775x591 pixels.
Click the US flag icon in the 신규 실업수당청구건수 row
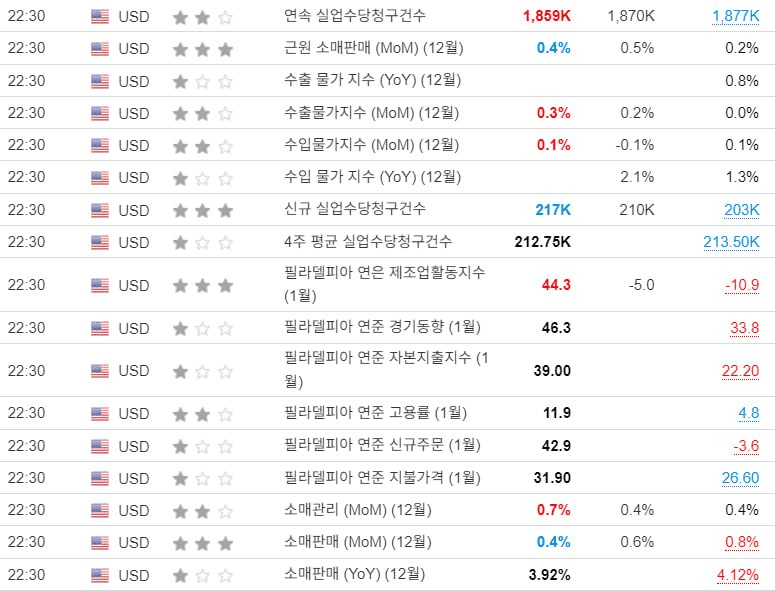tap(100, 211)
